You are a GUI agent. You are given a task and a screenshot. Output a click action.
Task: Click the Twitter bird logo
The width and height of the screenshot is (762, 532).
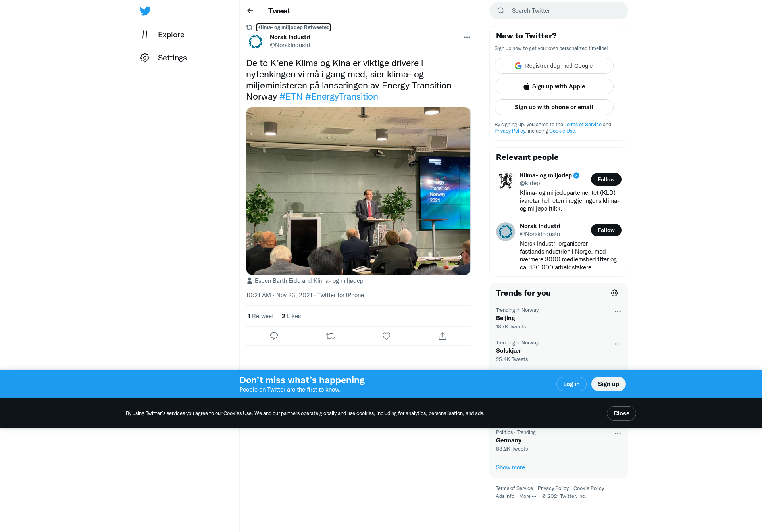pos(145,11)
